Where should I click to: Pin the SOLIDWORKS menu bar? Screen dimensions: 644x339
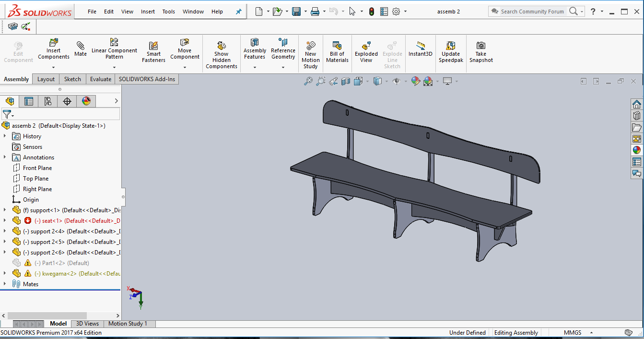click(x=239, y=12)
